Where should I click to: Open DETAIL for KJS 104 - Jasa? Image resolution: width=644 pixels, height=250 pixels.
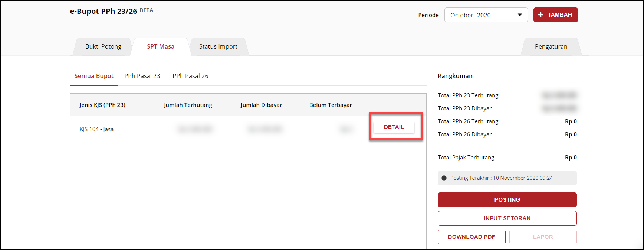point(394,127)
